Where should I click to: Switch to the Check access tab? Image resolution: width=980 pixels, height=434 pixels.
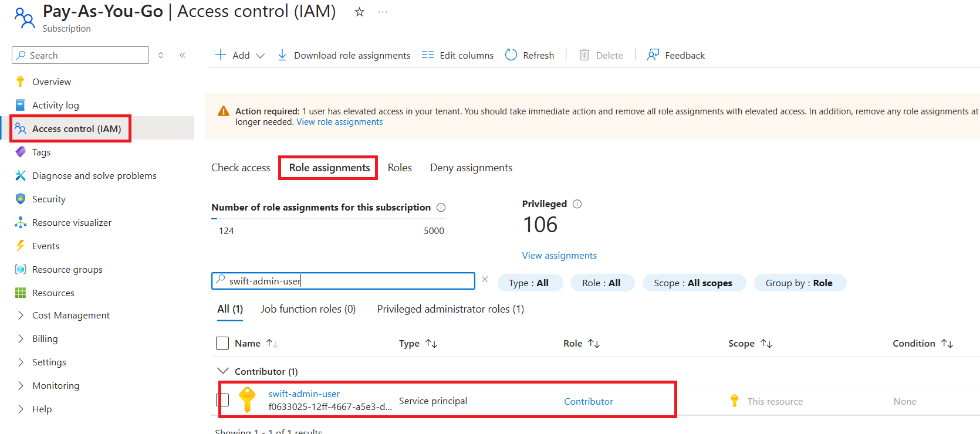pos(241,168)
